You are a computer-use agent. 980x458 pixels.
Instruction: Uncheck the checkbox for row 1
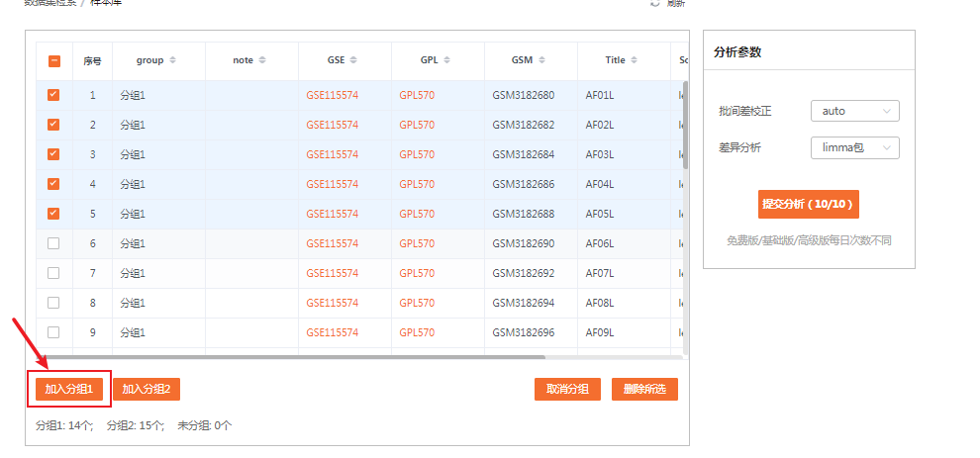[53, 95]
